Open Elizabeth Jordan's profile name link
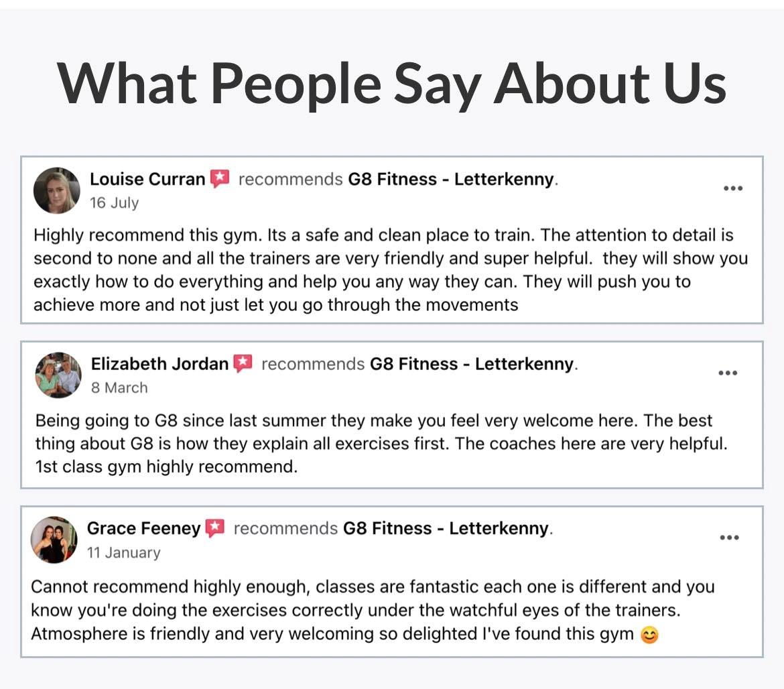This screenshot has height=689, width=784. (x=159, y=364)
